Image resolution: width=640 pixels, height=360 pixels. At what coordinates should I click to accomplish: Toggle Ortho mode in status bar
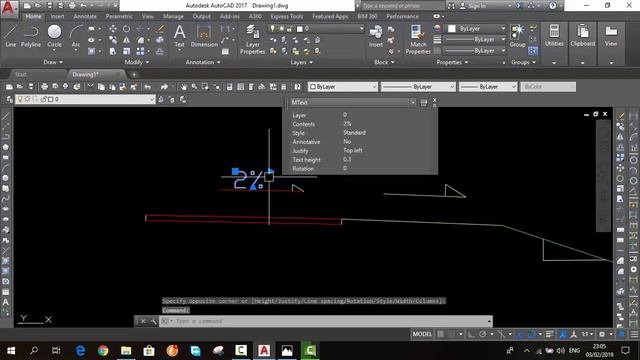tap(471, 334)
